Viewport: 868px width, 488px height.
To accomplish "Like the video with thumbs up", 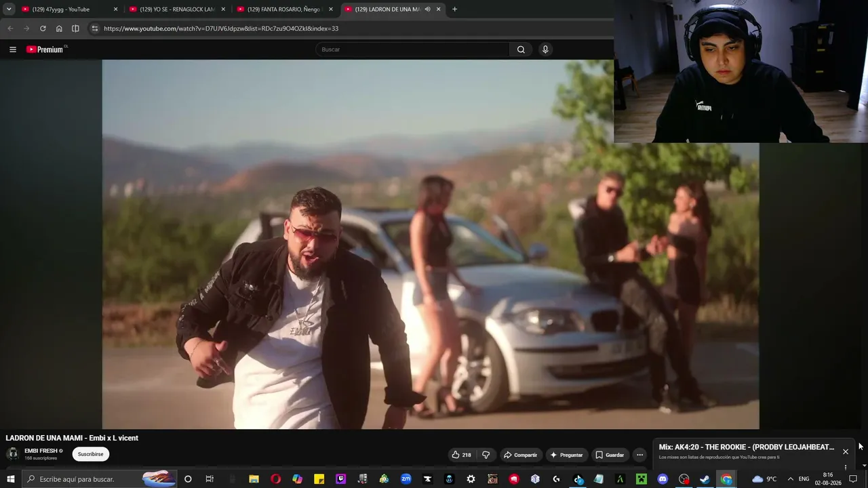I will pos(461,455).
